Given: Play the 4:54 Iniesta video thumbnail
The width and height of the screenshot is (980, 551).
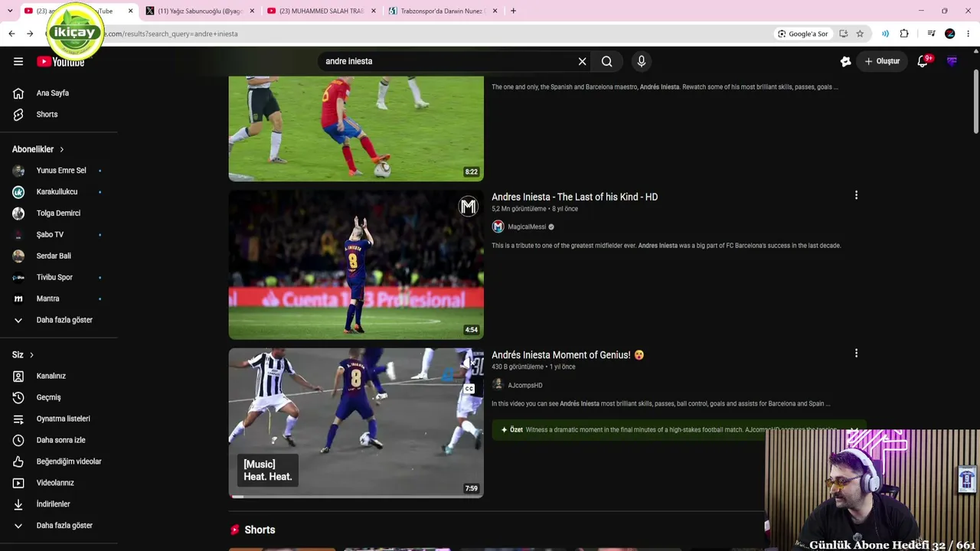Looking at the screenshot, I should tap(356, 265).
